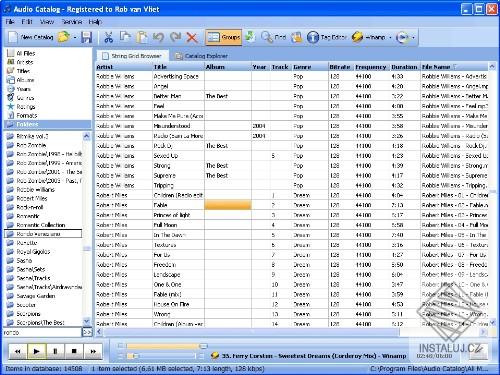The height and width of the screenshot is (375, 500).
Task: Click the Undo arrow icon
Action: pos(158,37)
